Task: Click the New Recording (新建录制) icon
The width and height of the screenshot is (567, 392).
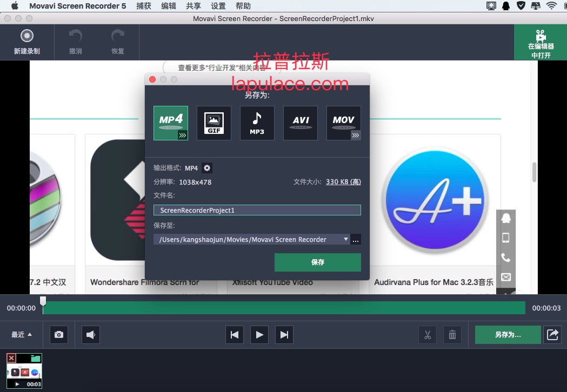Action: pos(26,37)
